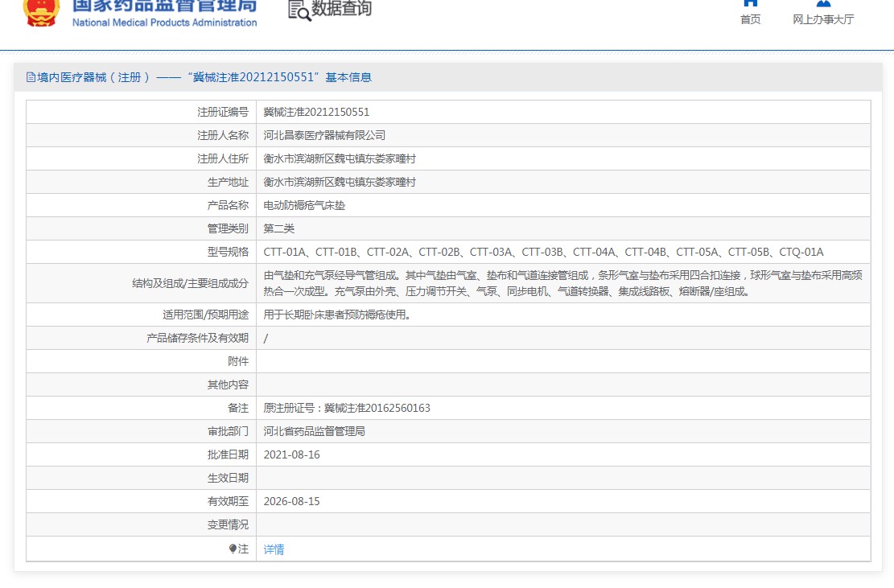Click the 管理类别 label
The height and width of the screenshot is (588, 894).
click(x=228, y=228)
